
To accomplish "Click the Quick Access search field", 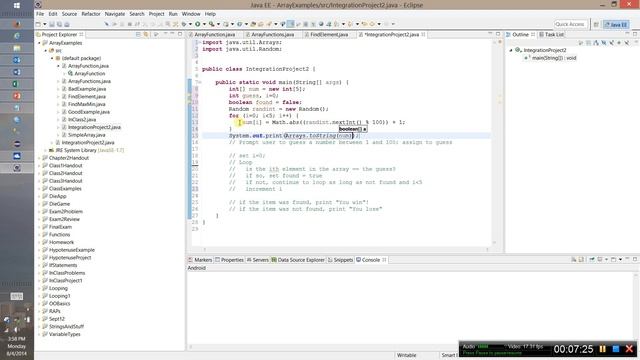I will pos(570,24).
